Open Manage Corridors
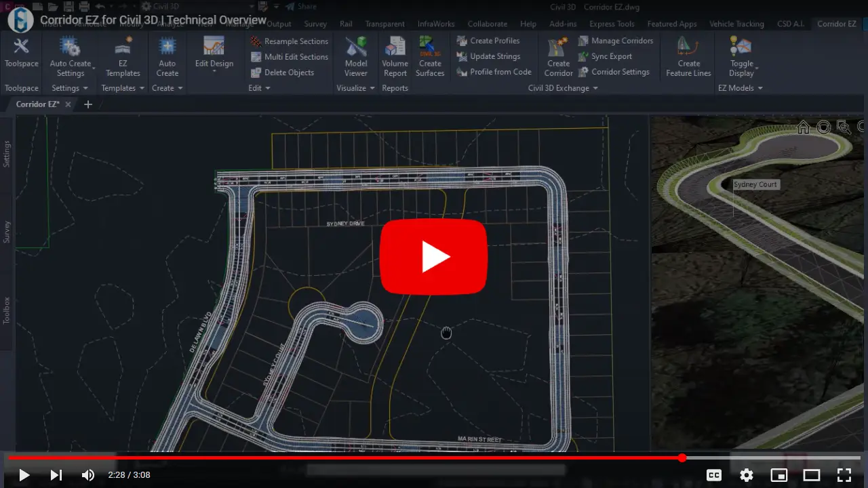Screen dimensions: 868x488 (x=616, y=41)
